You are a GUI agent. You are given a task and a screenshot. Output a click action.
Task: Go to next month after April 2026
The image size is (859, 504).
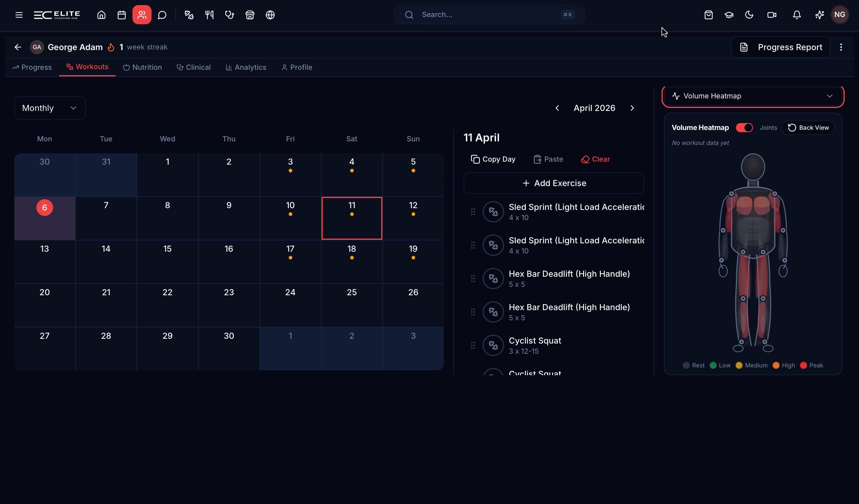(x=632, y=108)
